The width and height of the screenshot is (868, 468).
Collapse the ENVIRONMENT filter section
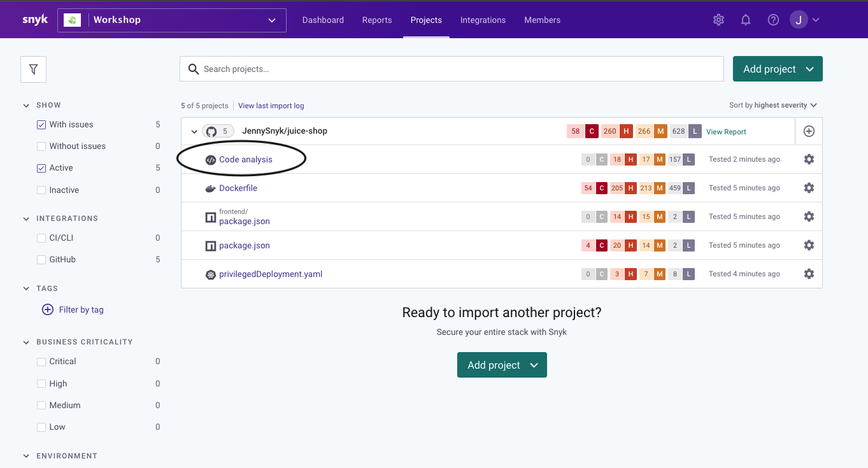tap(26, 457)
